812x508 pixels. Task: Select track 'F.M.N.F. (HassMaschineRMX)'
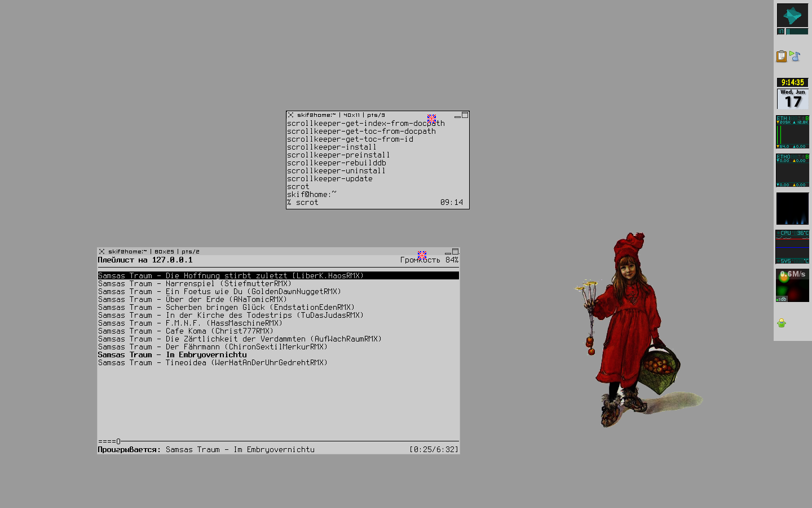point(191,323)
